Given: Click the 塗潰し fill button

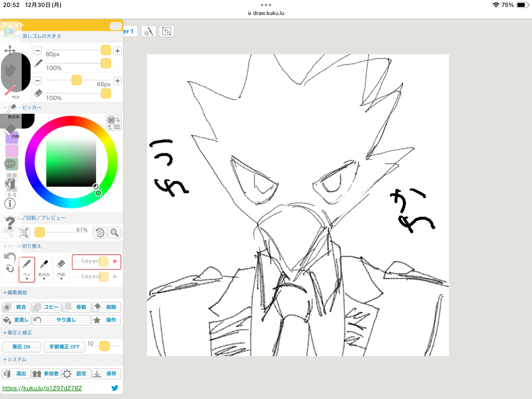Looking at the screenshot, I should click(16, 320).
